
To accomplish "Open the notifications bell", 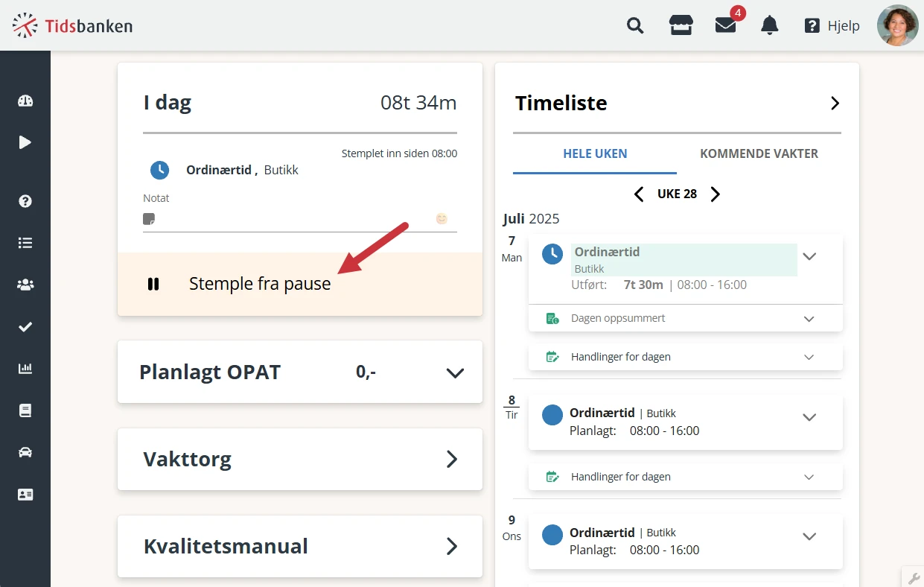I will click(x=769, y=26).
